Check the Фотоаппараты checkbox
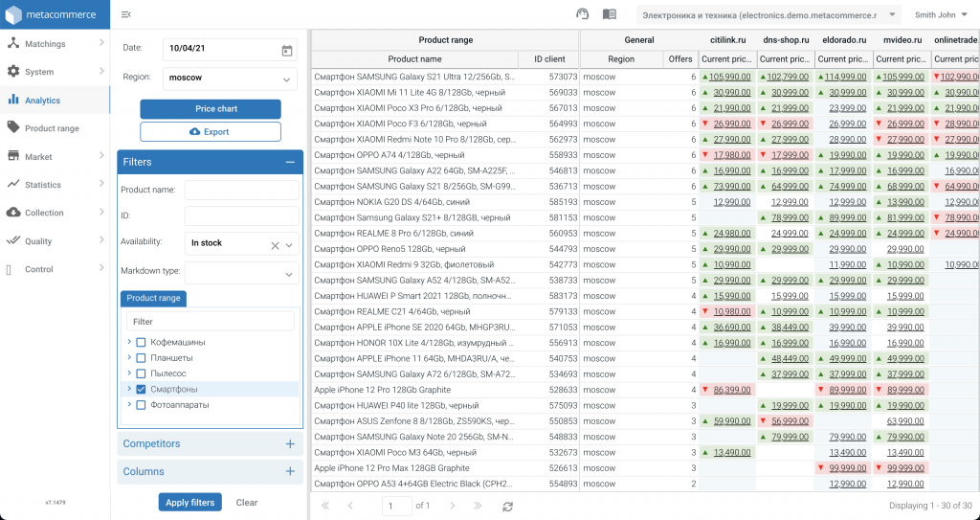The width and height of the screenshot is (980, 520). (141, 405)
